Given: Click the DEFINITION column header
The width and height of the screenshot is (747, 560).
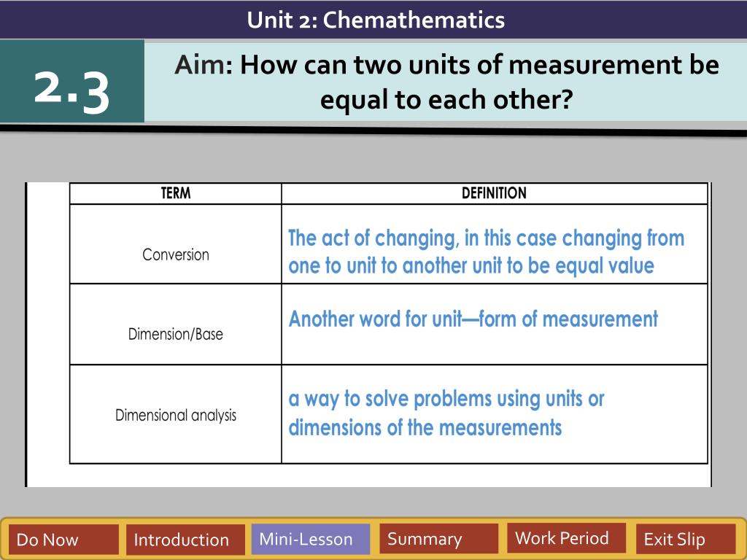Looking at the screenshot, I should pos(494,192).
